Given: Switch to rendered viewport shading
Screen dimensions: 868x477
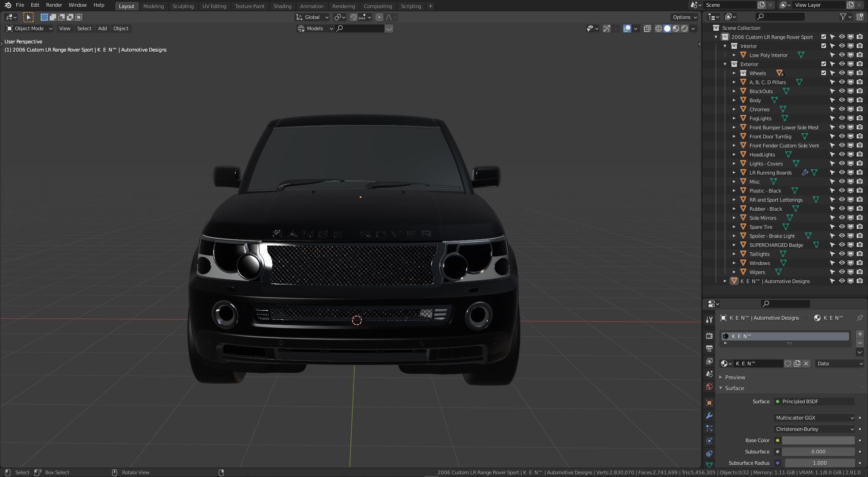Looking at the screenshot, I should (x=684, y=28).
